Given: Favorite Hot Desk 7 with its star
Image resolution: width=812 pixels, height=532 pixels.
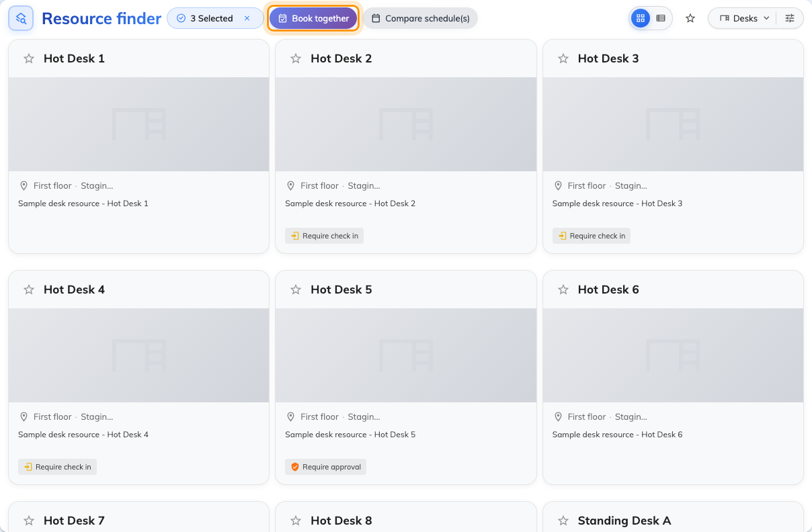Looking at the screenshot, I should point(29,521).
